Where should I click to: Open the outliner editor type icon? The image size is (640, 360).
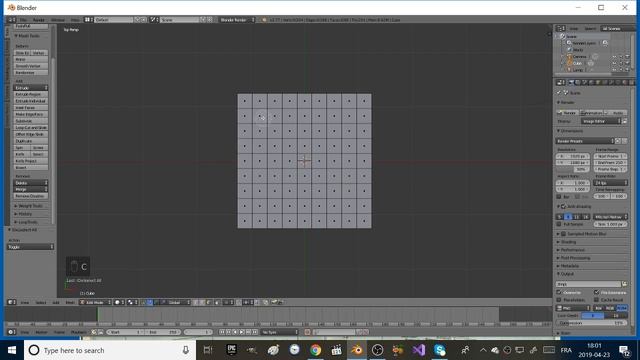point(561,29)
